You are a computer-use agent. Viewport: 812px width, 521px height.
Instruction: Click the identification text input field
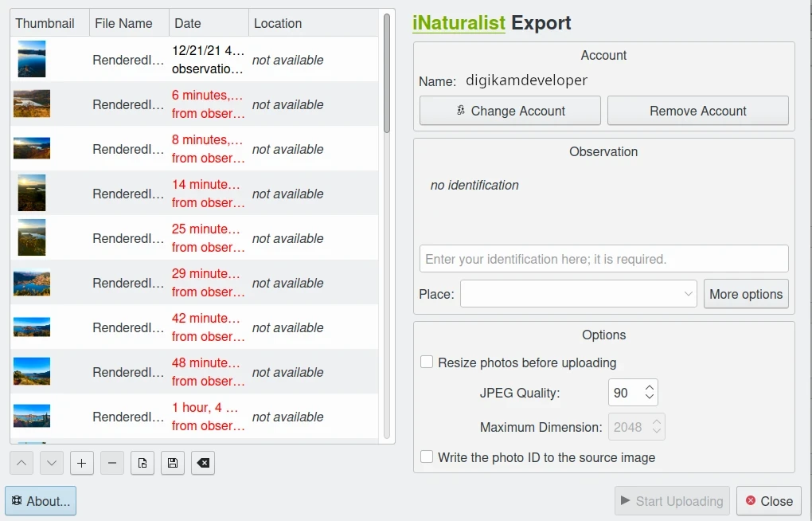pos(603,259)
